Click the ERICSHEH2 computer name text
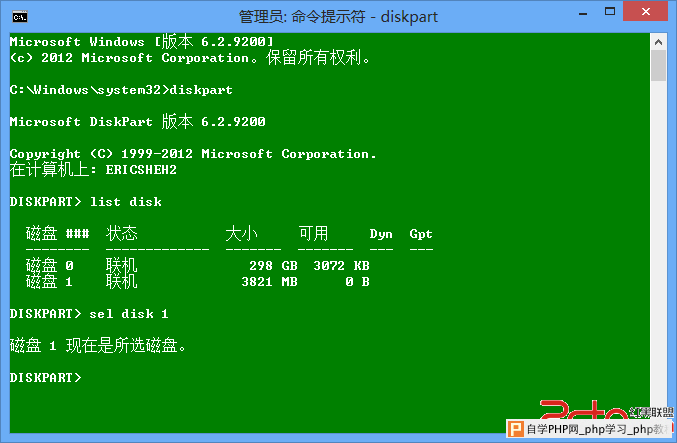 [x=141, y=170]
